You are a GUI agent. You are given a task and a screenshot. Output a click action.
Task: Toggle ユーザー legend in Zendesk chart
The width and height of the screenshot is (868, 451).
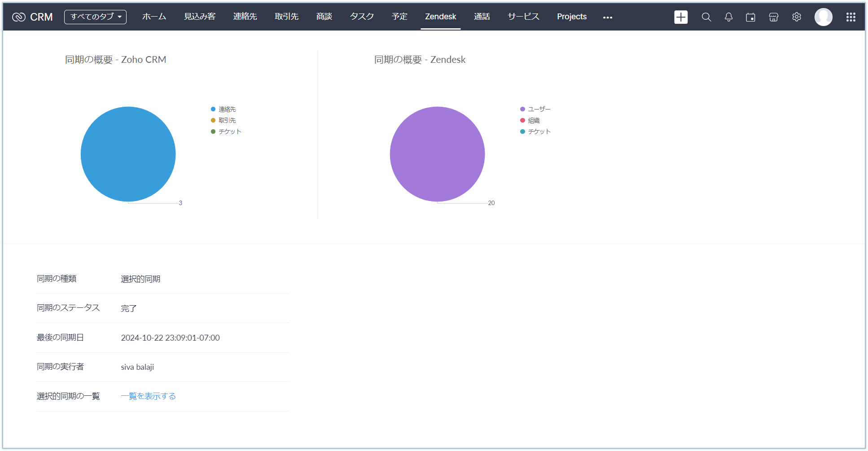pyautogui.click(x=535, y=109)
